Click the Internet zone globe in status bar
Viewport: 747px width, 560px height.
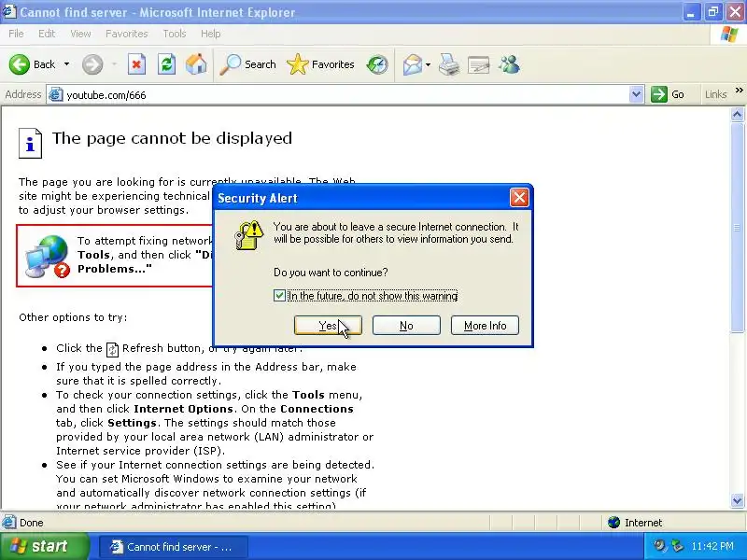tap(613, 523)
